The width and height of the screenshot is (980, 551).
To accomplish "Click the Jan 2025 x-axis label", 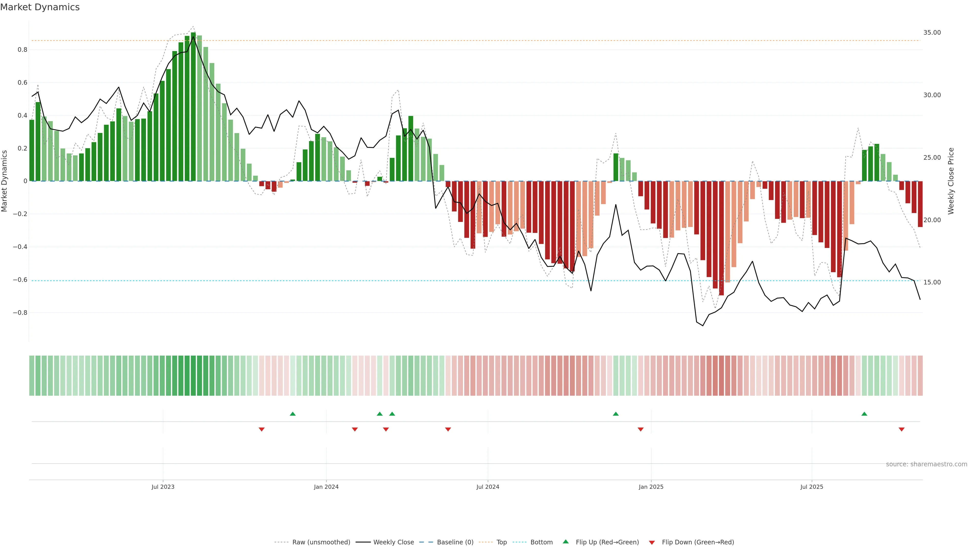I will (651, 487).
